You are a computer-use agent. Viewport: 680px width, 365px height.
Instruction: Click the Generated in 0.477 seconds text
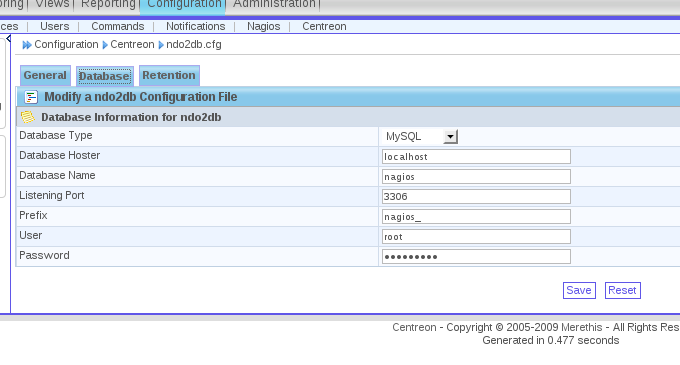click(551, 340)
